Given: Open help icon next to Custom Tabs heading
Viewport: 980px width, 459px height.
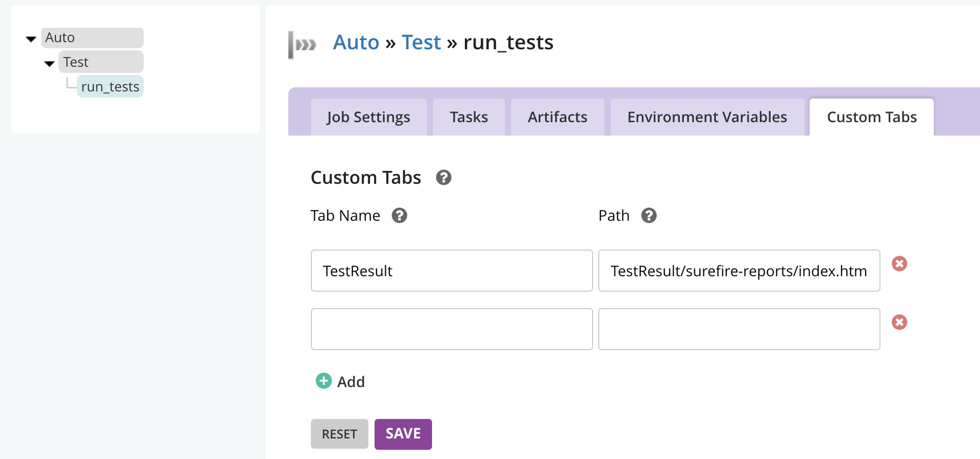Looking at the screenshot, I should [443, 178].
